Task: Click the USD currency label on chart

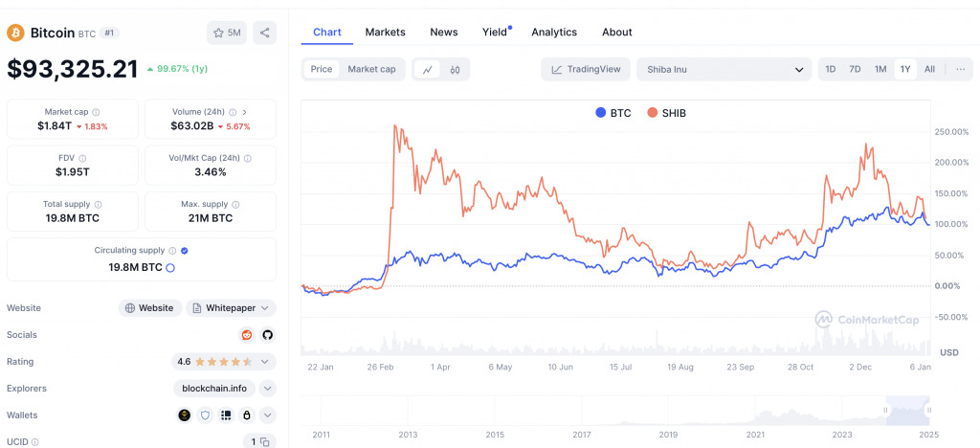Action: [x=949, y=353]
